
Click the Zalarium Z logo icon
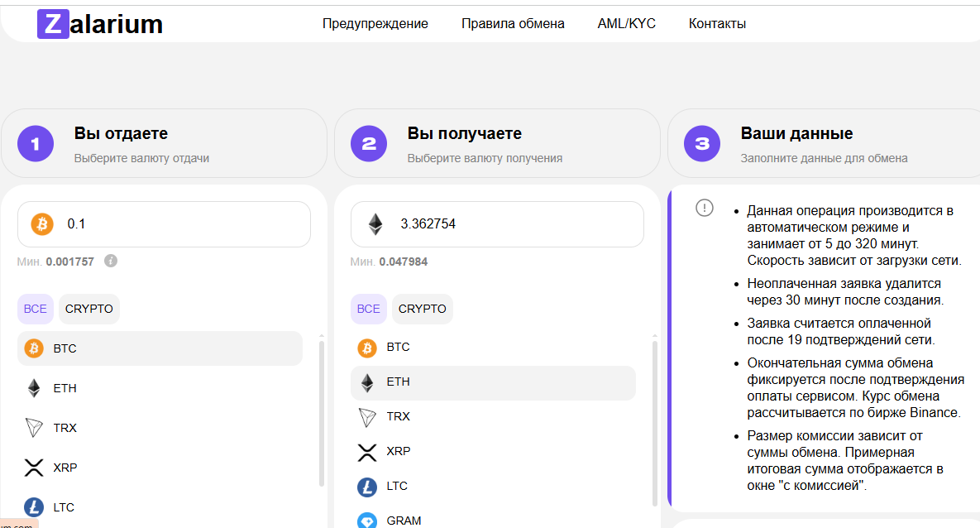(x=53, y=24)
